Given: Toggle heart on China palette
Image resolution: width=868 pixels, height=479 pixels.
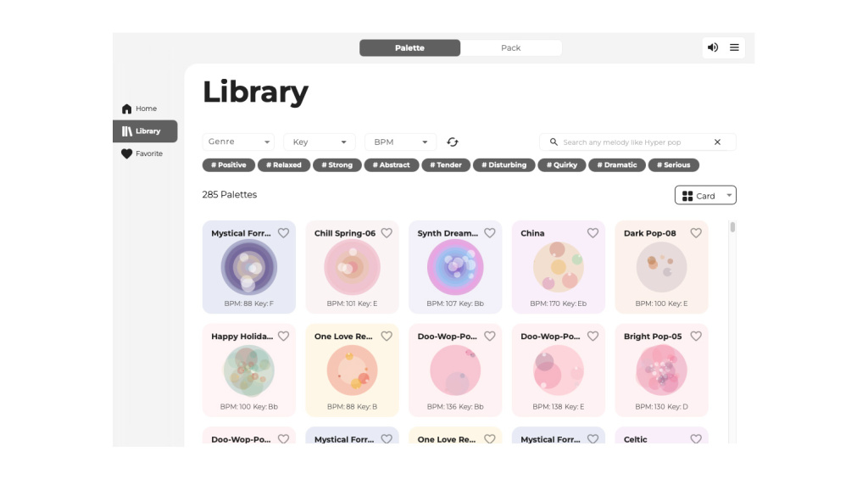Looking at the screenshot, I should coord(593,233).
